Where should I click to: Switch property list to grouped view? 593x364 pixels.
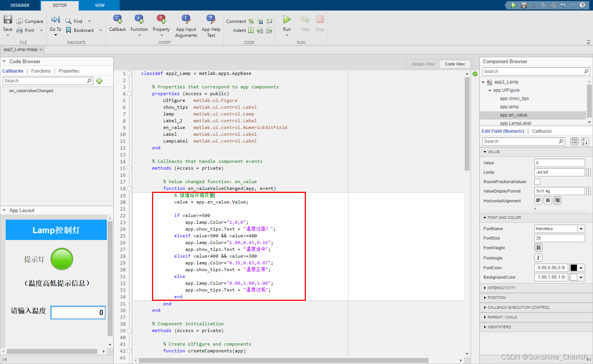pyautogui.click(x=574, y=141)
